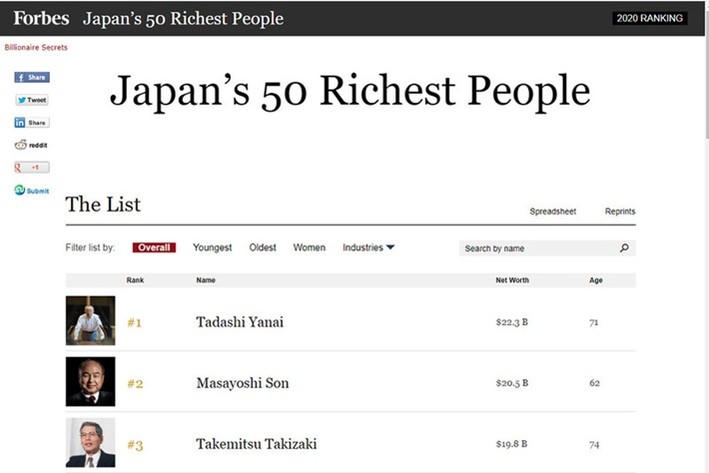This screenshot has height=473, width=709.
Task: Filter list by Oldest
Action: tap(263, 248)
